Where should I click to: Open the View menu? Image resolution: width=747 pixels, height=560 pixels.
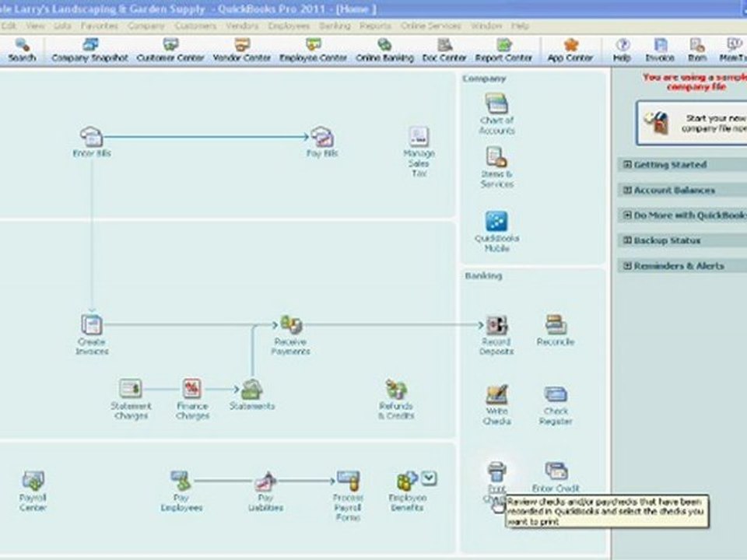[x=35, y=26]
